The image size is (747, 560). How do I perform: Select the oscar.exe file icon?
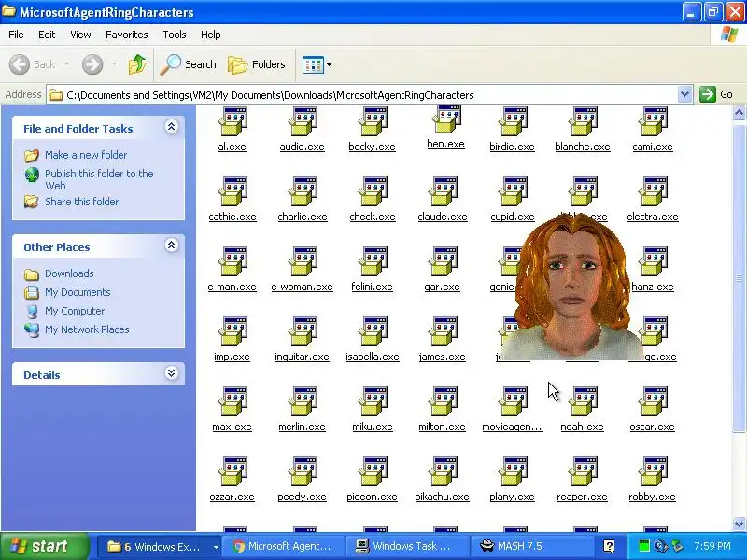[x=653, y=401]
